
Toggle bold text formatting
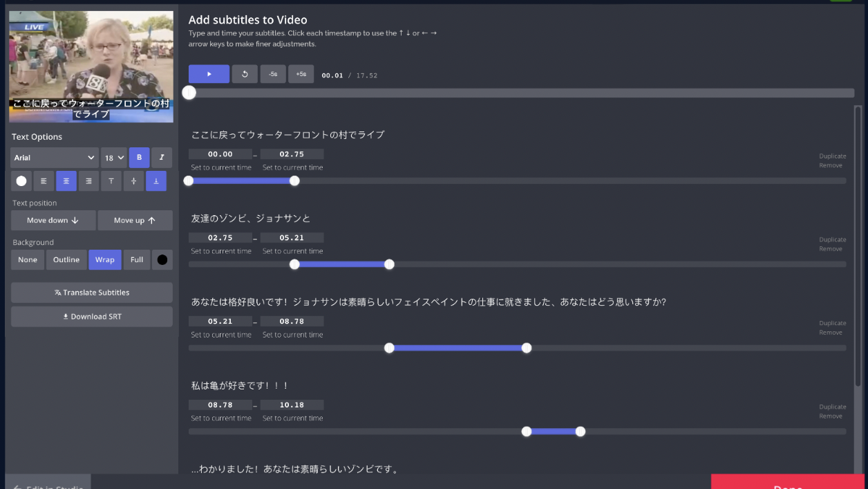pos(139,158)
